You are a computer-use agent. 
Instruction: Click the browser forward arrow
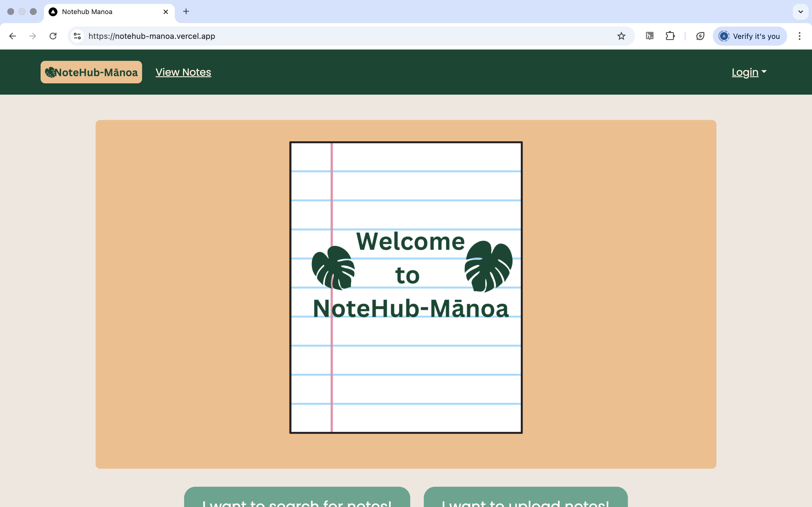32,36
